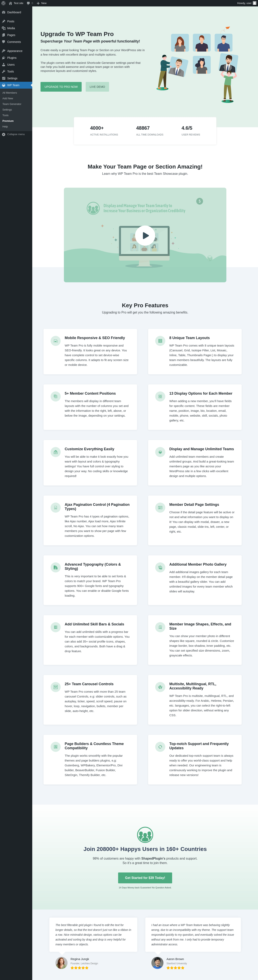Click the Mobile Responsive & SEO Friendly icon
258x980 pixels.
(x=56, y=341)
